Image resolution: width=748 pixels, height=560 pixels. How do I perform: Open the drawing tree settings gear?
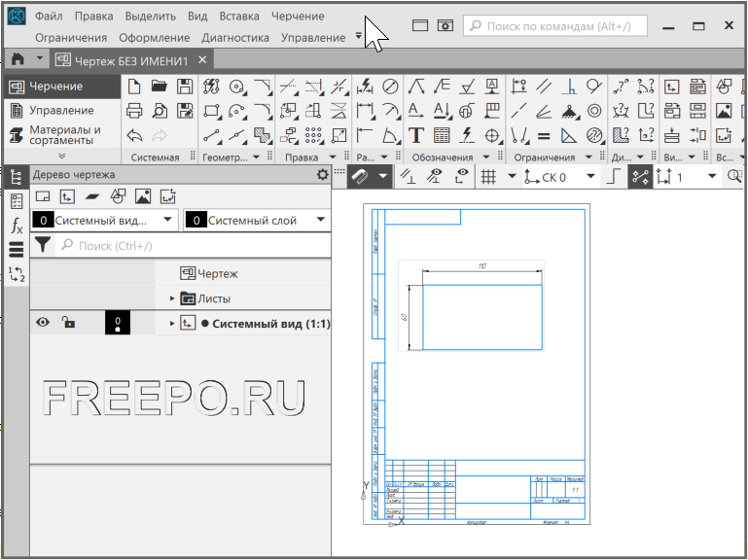coord(323,175)
